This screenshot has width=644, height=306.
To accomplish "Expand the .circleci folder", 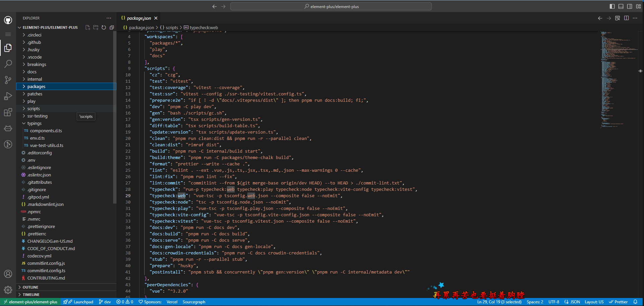I will [66, 35].
